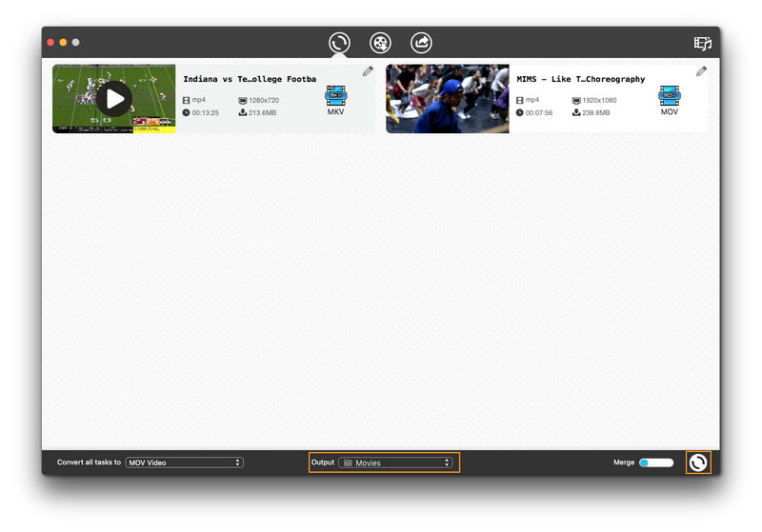
Task: Select the 213.6MB file size
Action: point(263,112)
